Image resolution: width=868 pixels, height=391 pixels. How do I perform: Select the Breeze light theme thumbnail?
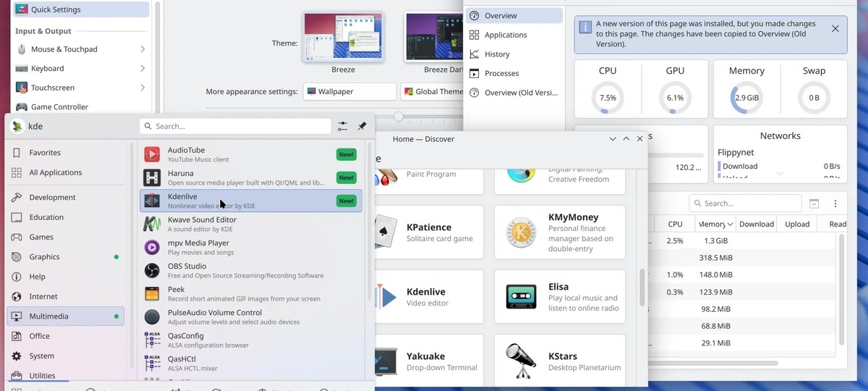pos(344,37)
